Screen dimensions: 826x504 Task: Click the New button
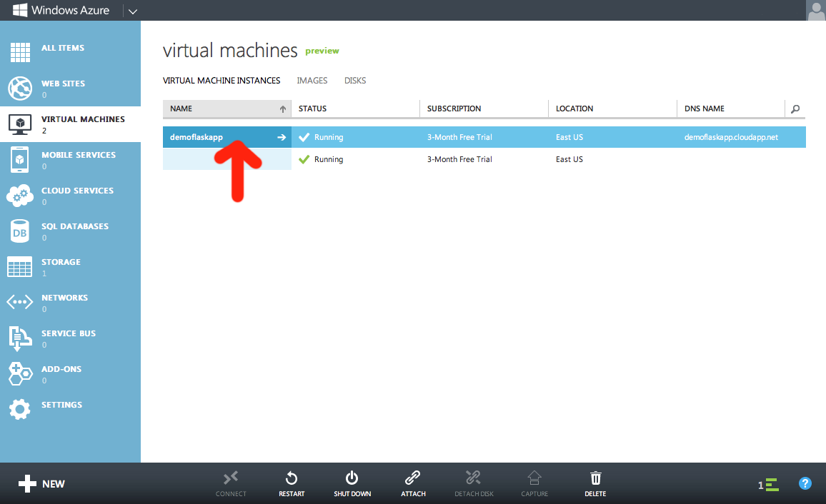[41, 483]
